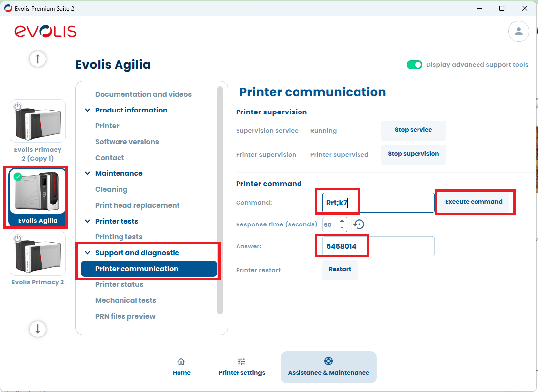The height and width of the screenshot is (392, 538).
Task: Click the down arrow in printer list
Action: click(38, 329)
